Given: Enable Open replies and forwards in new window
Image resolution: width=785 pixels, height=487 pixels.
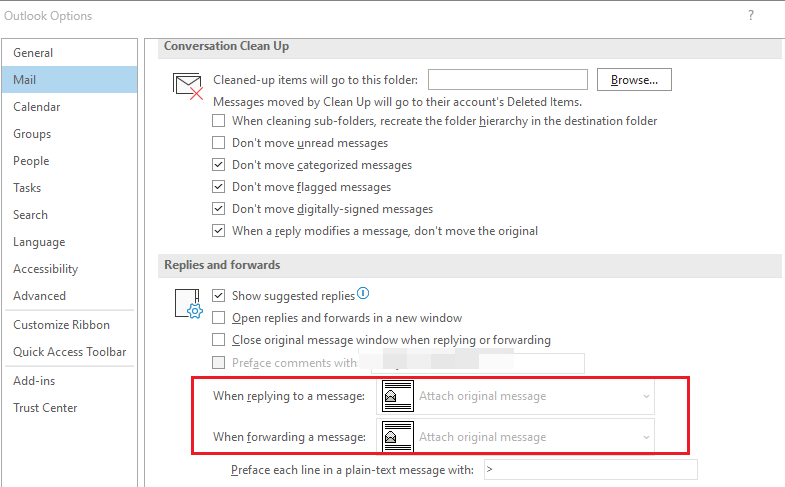Looking at the screenshot, I should (x=218, y=318).
